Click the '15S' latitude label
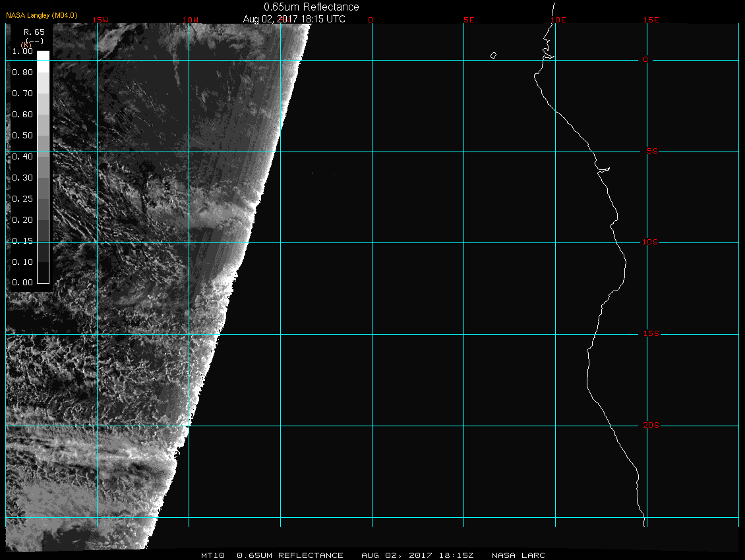745x560 pixels. tap(651, 334)
